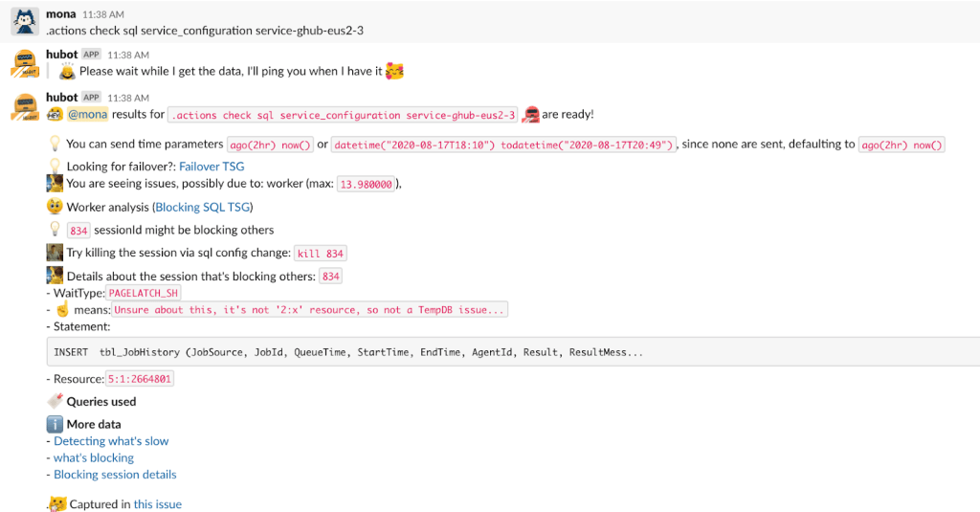The width and height of the screenshot is (980, 512).
Task: Click the tag emoji beside Queries used
Action: pyautogui.click(x=55, y=401)
